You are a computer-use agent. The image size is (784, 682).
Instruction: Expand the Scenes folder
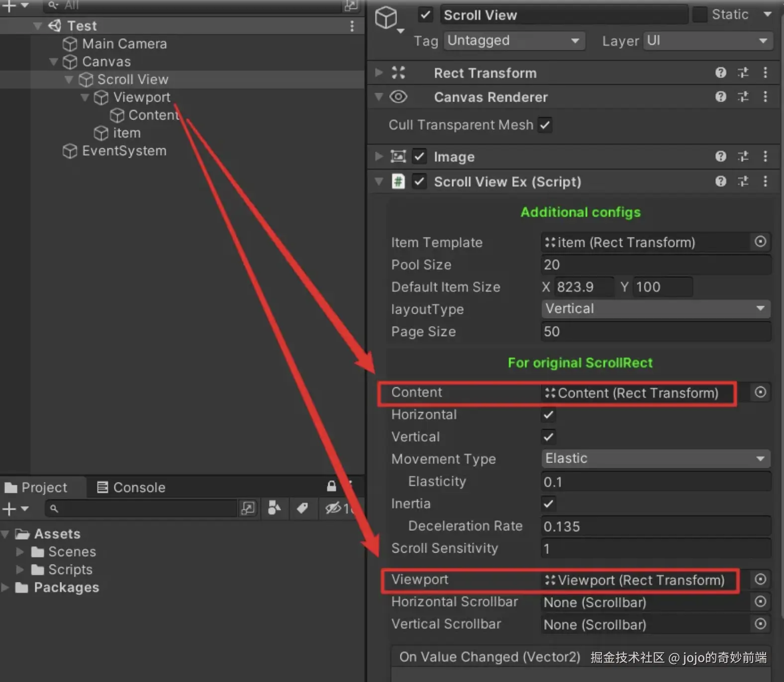[x=20, y=552]
